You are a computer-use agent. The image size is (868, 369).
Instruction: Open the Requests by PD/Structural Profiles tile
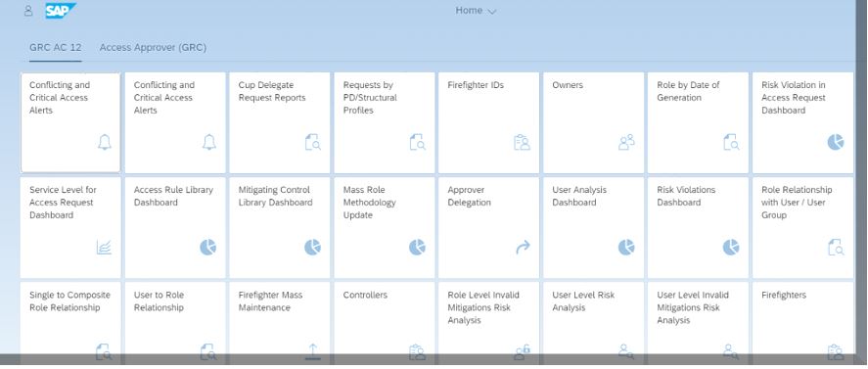385,122
